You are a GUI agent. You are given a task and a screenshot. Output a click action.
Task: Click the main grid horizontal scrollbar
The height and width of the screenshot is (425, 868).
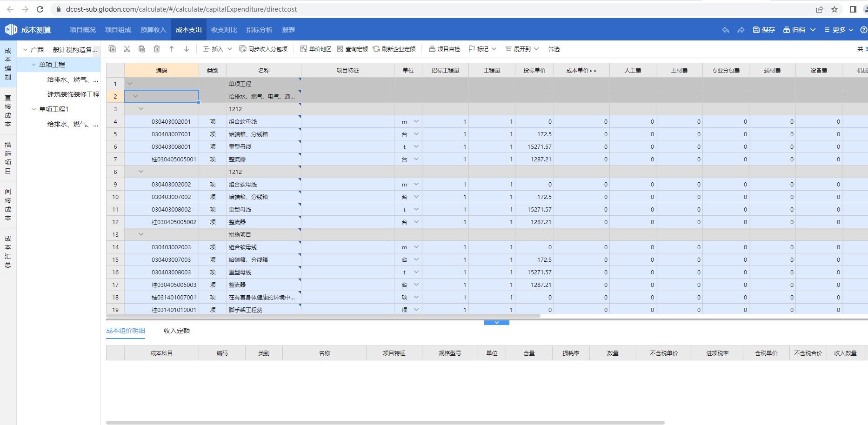pyautogui.click(x=323, y=316)
